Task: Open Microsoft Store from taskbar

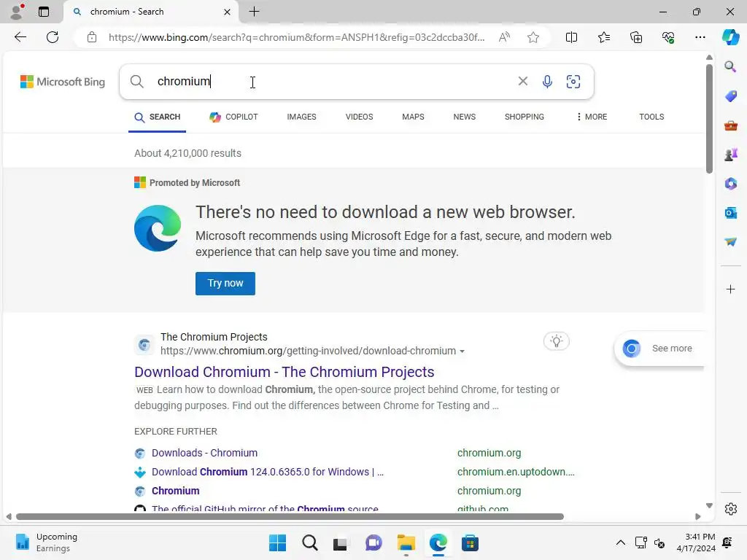Action: click(470, 542)
